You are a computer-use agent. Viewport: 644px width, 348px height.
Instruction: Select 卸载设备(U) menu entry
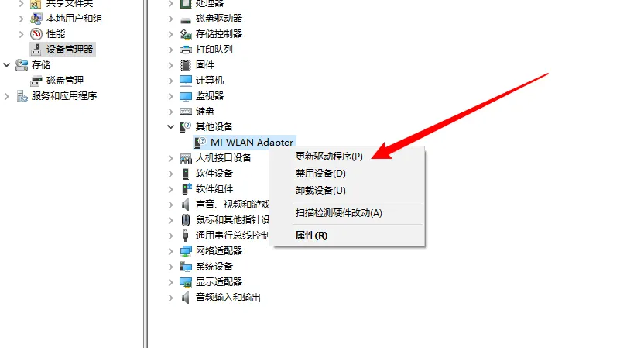click(x=320, y=191)
